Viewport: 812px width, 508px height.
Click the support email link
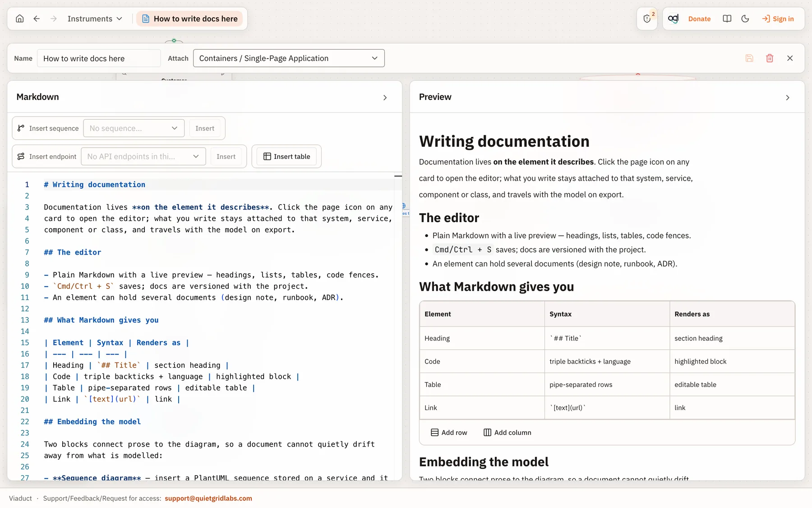click(x=208, y=499)
